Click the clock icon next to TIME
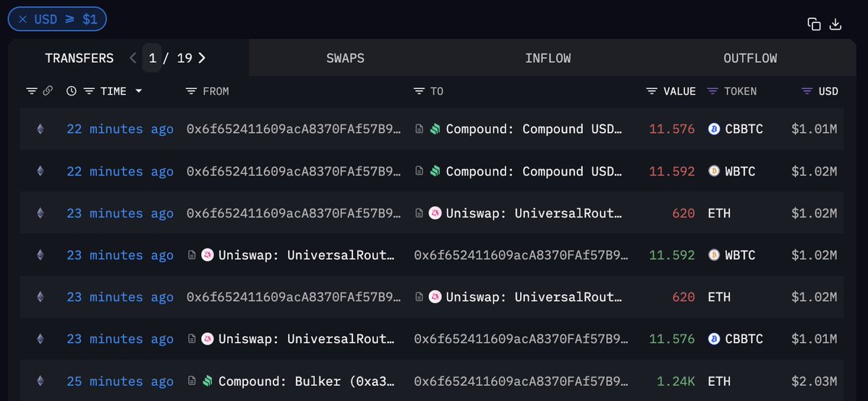 pyautogui.click(x=71, y=91)
